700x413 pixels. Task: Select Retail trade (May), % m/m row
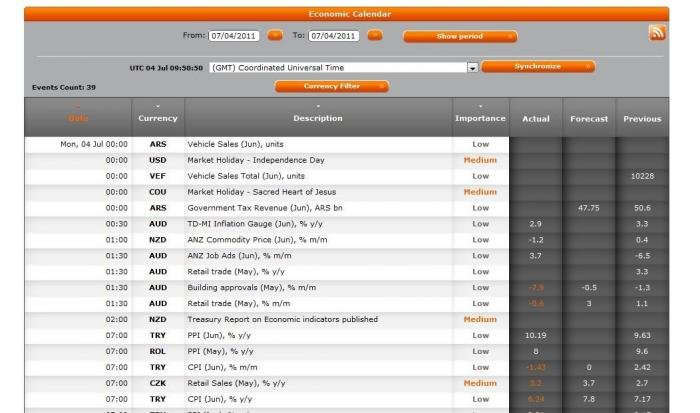347,304
